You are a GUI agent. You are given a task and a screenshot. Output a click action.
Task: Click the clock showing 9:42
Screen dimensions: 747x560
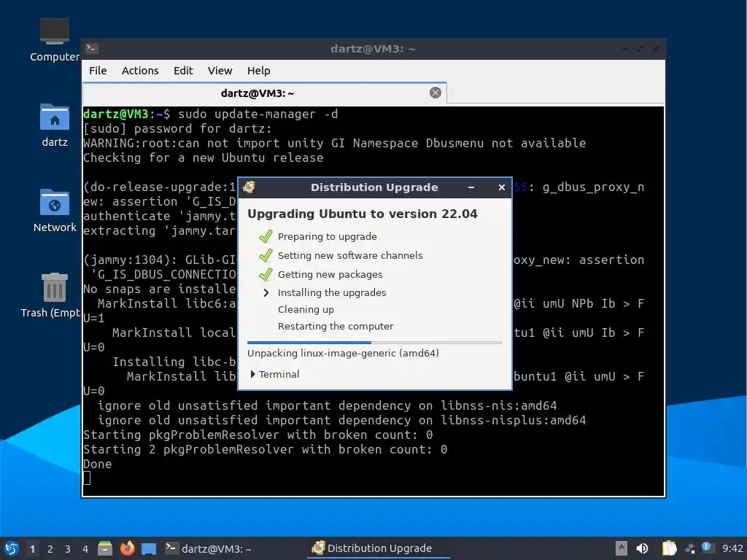(x=732, y=548)
